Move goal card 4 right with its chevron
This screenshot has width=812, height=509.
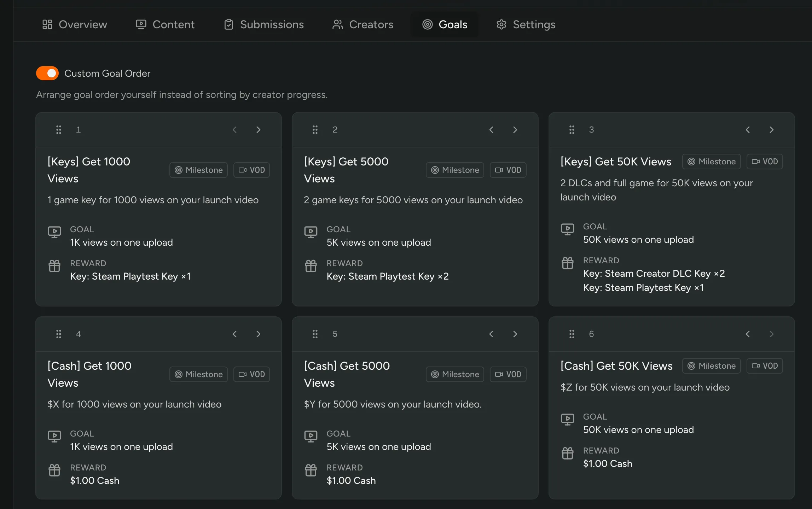tap(259, 334)
